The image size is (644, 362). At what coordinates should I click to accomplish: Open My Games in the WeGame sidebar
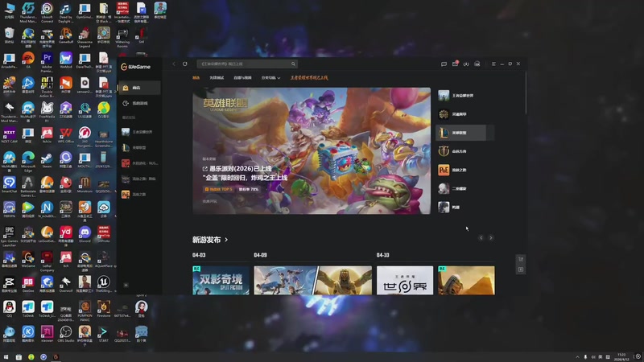pos(138,104)
